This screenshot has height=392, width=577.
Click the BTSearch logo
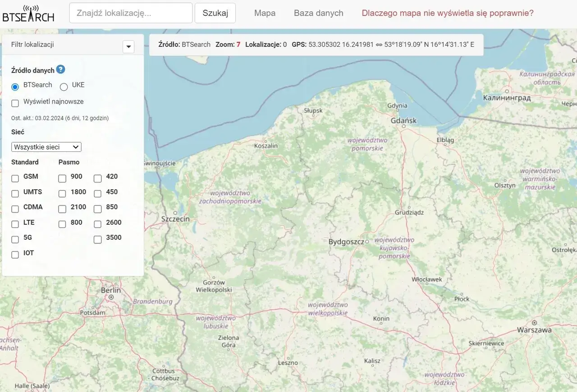tap(28, 13)
